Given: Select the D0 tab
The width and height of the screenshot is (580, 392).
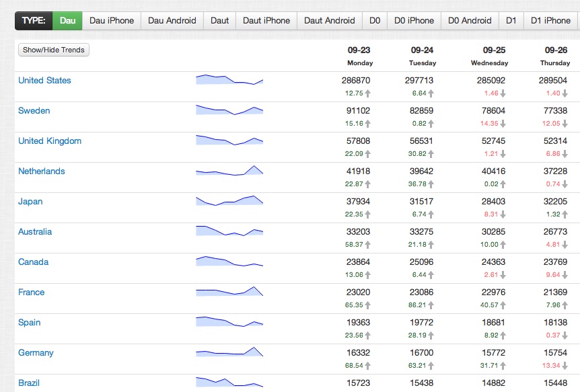Looking at the screenshot, I should (x=375, y=21).
